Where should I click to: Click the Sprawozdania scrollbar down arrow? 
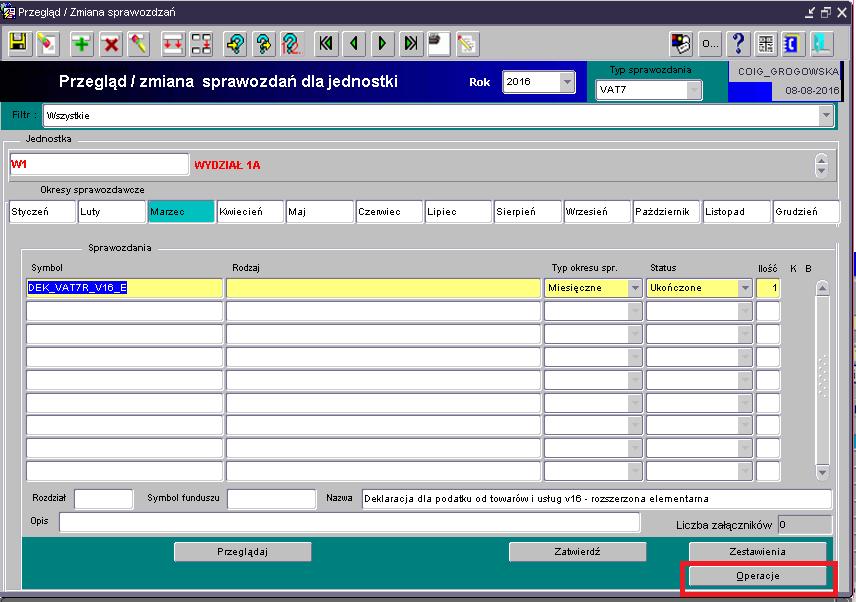822,472
